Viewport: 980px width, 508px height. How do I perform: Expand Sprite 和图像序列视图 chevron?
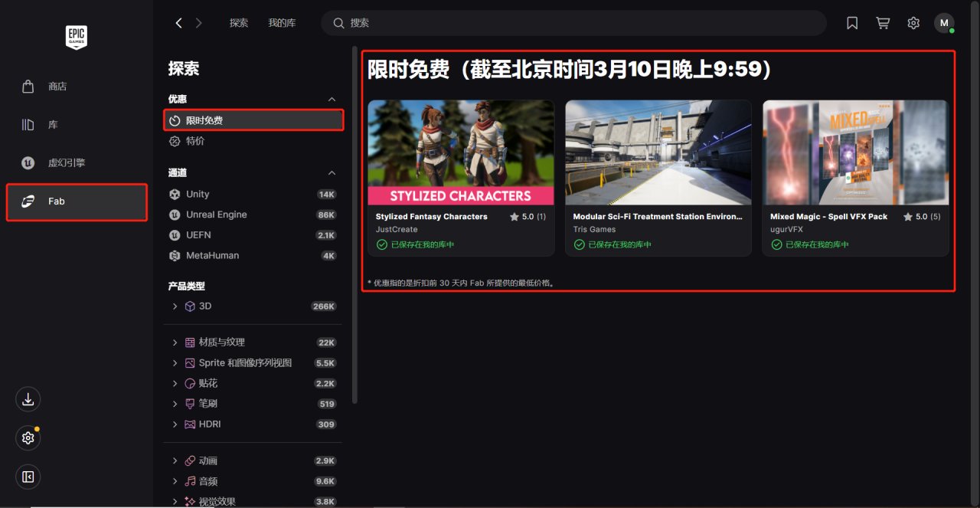pos(175,363)
